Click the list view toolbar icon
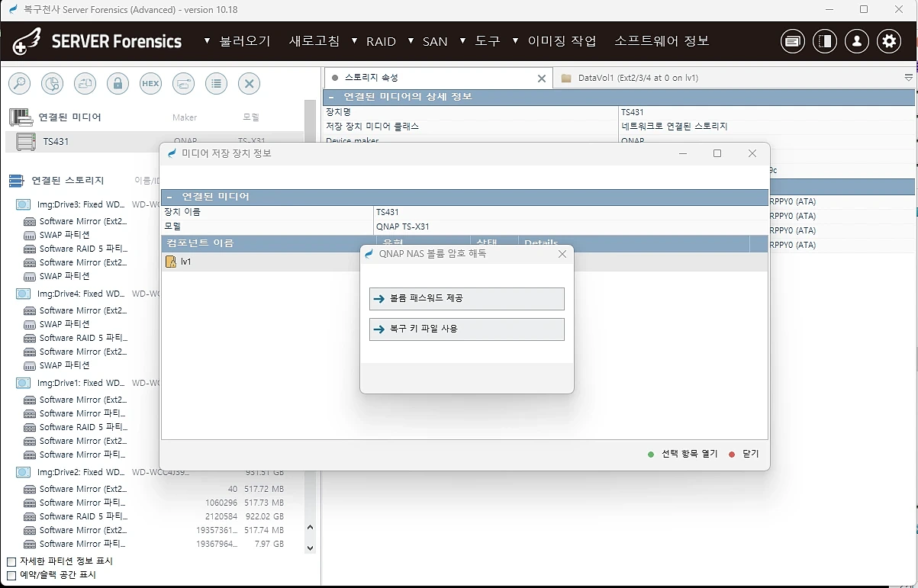The width and height of the screenshot is (918, 588). coord(217,84)
